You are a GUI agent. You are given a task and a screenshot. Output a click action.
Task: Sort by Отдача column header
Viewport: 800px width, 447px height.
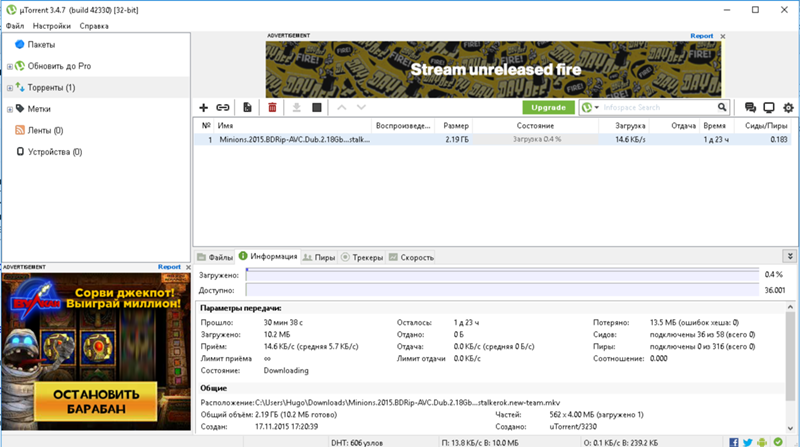pos(674,126)
